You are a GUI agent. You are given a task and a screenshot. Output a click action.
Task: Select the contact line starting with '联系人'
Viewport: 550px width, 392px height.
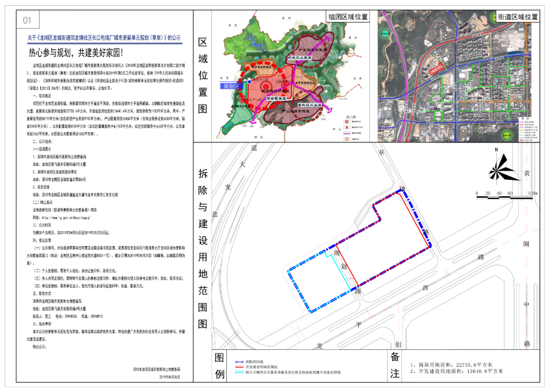click(x=68, y=316)
